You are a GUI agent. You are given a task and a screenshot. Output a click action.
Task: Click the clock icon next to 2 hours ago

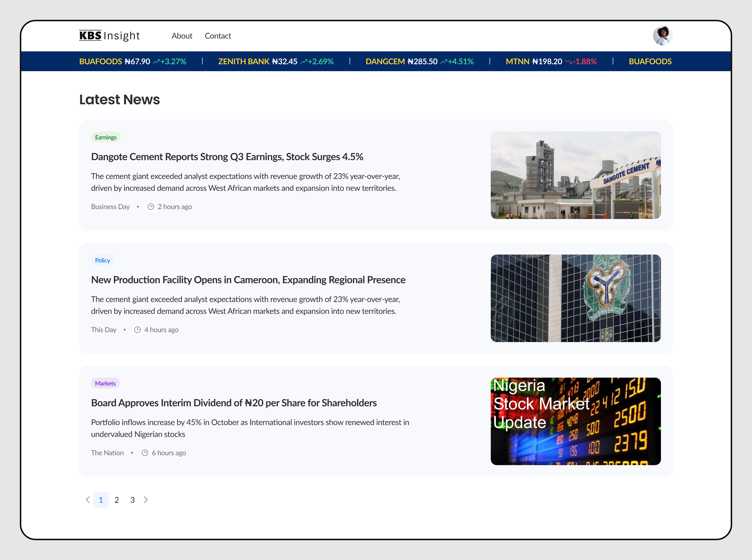coord(151,206)
